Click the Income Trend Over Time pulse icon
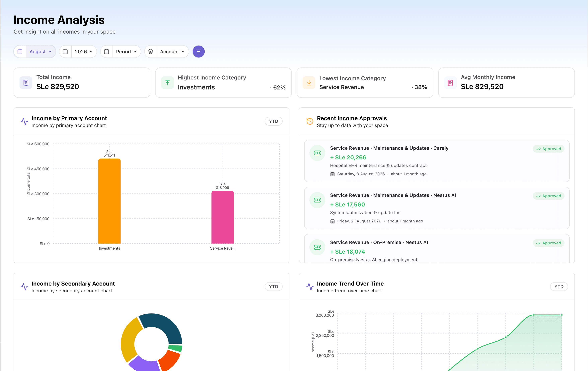Screen dimensions: 588x371 (x=310, y=287)
